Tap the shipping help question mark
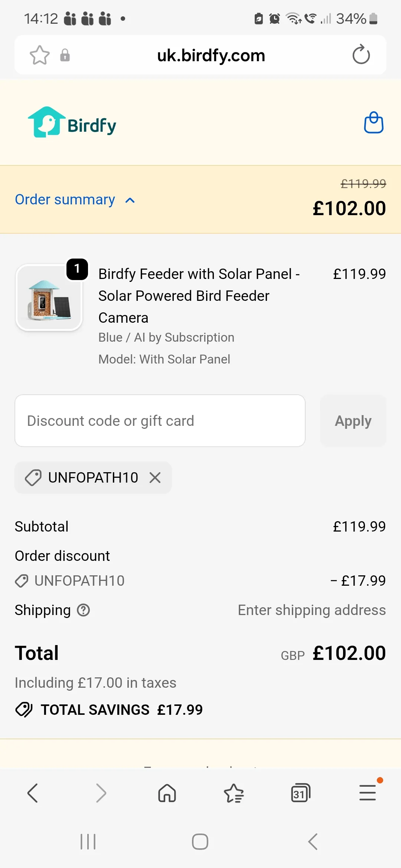Image resolution: width=401 pixels, height=868 pixels. [84, 610]
